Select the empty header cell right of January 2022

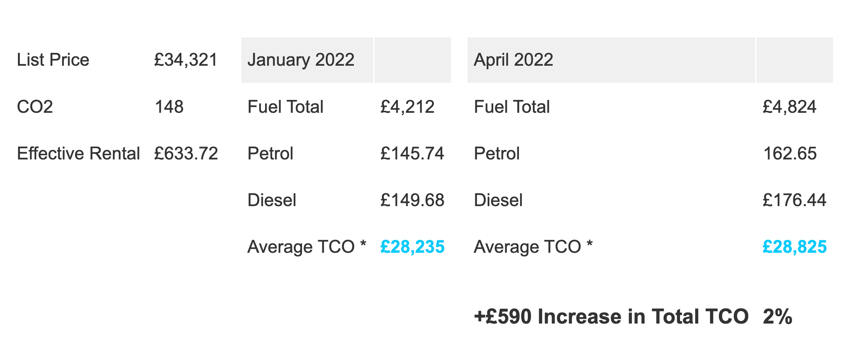(x=413, y=60)
